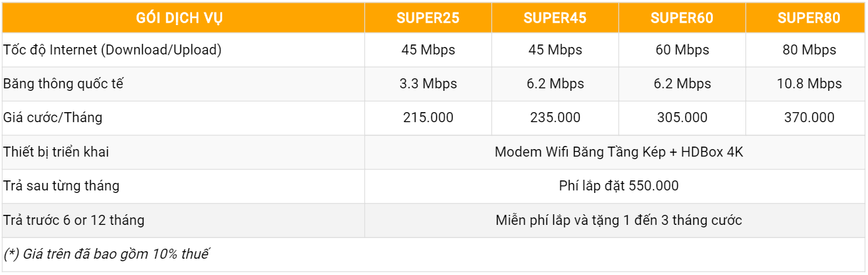
Task: Click the 305.000 price for SUPER60
Action: click(682, 118)
